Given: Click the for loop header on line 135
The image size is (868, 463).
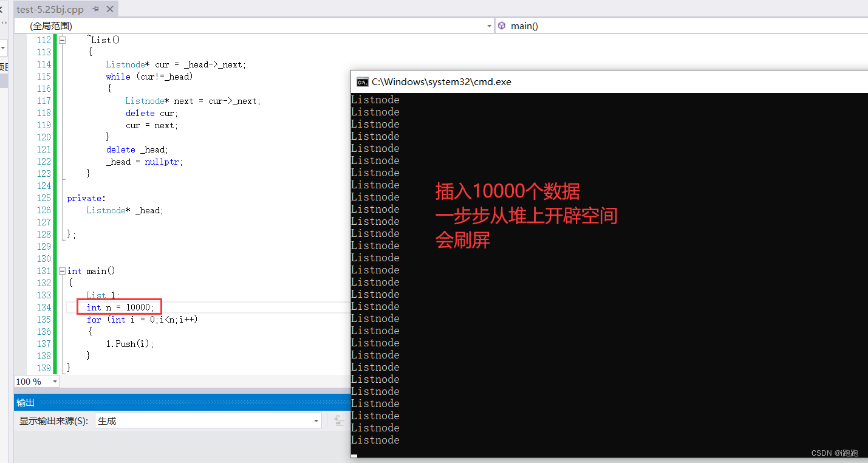Looking at the screenshot, I should [x=142, y=320].
